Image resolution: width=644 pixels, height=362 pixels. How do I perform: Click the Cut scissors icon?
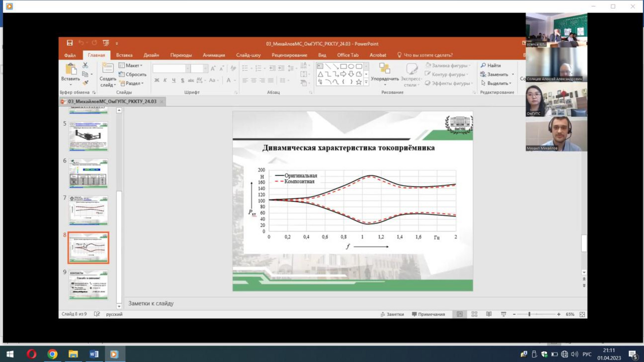(x=85, y=66)
